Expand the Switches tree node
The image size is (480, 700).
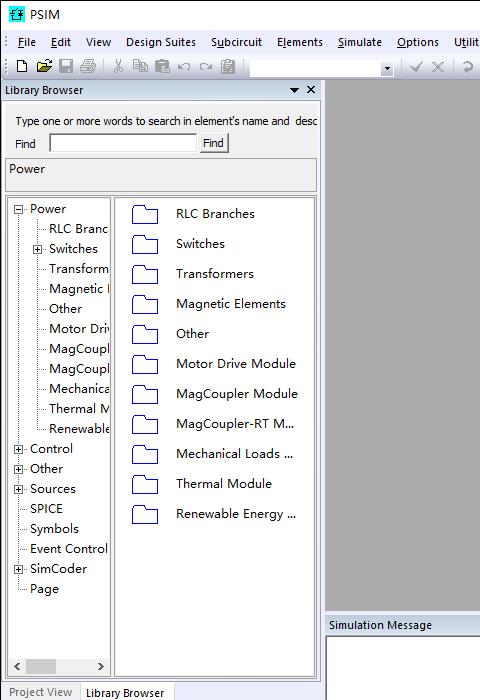[38, 249]
